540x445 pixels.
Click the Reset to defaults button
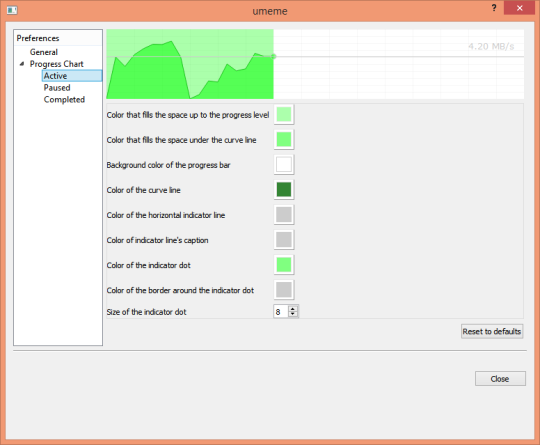point(492,331)
